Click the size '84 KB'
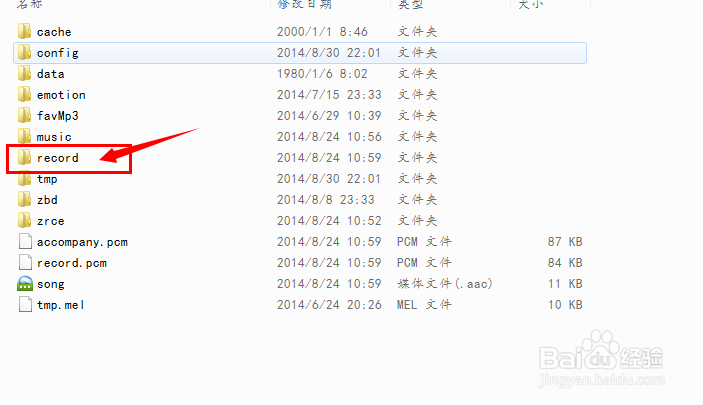The height and width of the screenshot is (405, 703). (x=565, y=263)
